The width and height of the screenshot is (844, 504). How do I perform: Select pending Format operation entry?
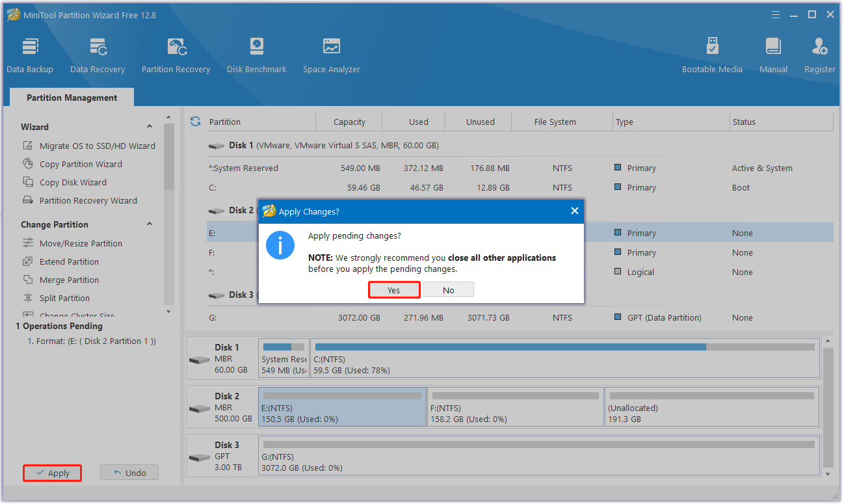pos(92,341)
